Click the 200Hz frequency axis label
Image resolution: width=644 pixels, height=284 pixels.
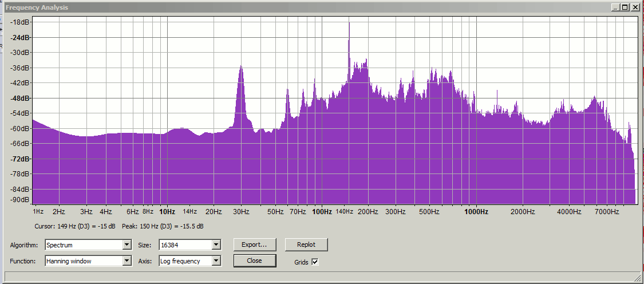click(368, 212)
